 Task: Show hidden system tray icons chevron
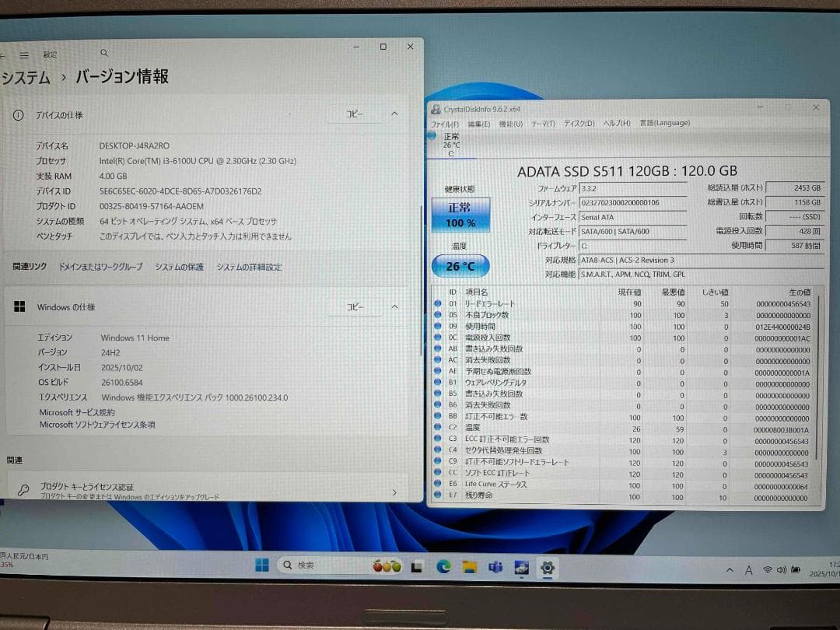(730, 570)
